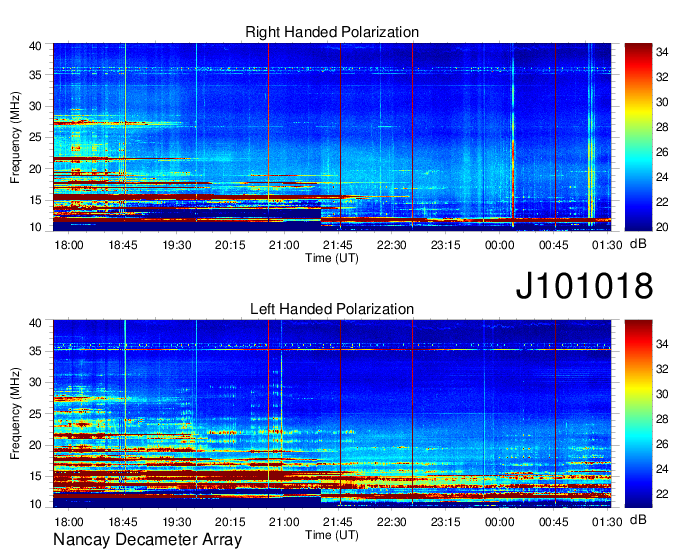Click dB unit label of Right Handed colorbar

click(x=638, y=244)
